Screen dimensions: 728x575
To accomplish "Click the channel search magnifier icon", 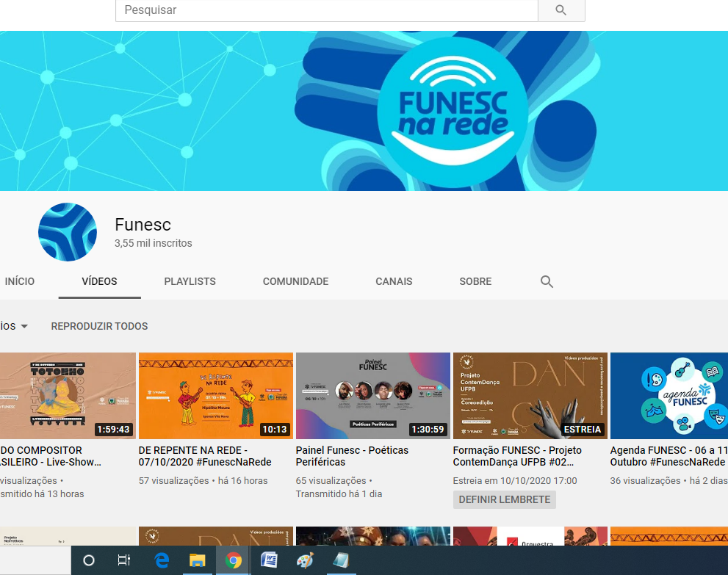I will coord(547,281).
